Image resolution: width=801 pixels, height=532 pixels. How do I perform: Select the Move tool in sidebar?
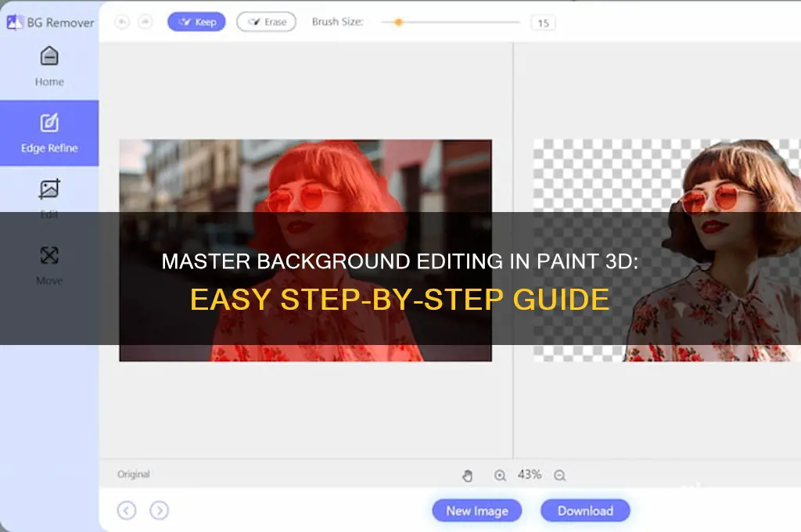pyautogui.click(x=49, y=264)
